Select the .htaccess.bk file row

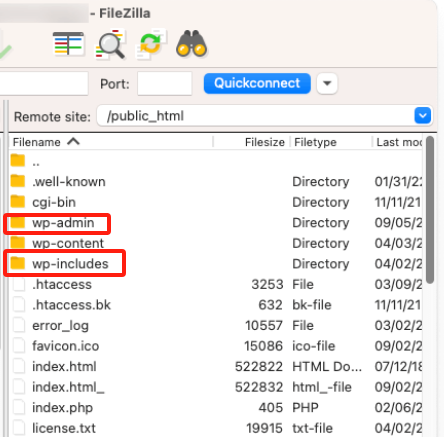pyautogui.click(x=216, y=305)
